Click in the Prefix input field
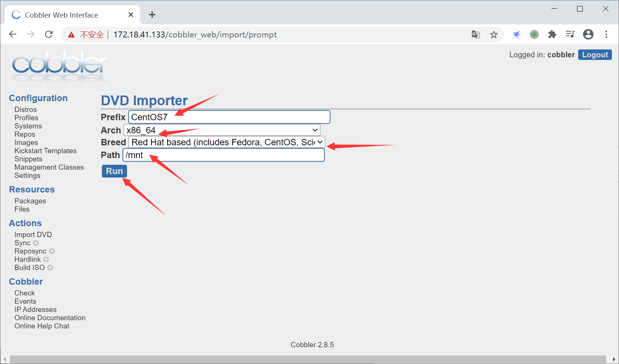Screen dimensions: 619x364 click(229, 117)
